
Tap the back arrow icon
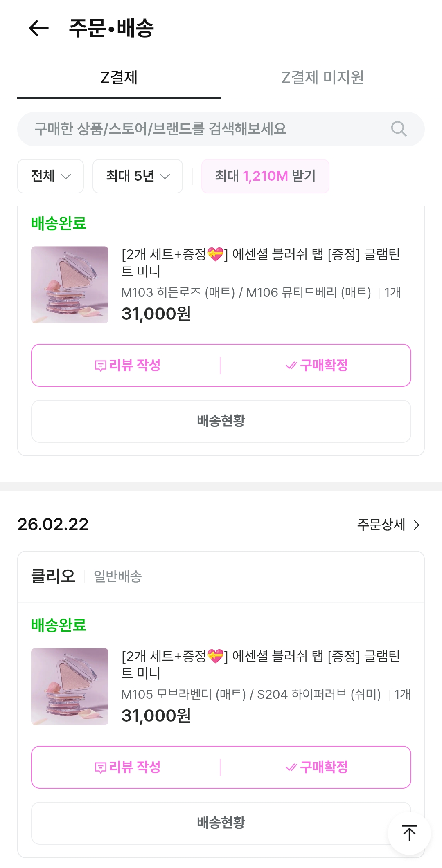tap(38, 28)
